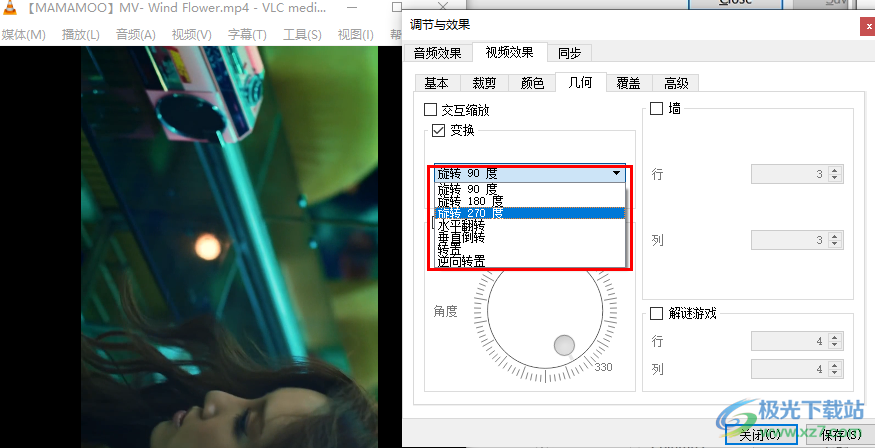This screenshot has width=875, height=448.
Task: Select 旋转 180 度 from the list
Action: [530, 201]
